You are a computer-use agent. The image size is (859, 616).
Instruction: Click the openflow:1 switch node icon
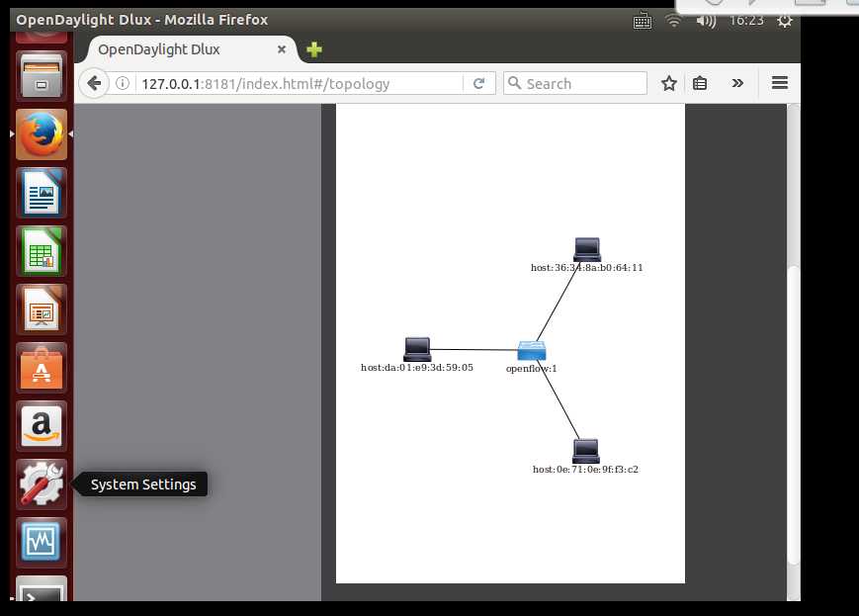532,350
